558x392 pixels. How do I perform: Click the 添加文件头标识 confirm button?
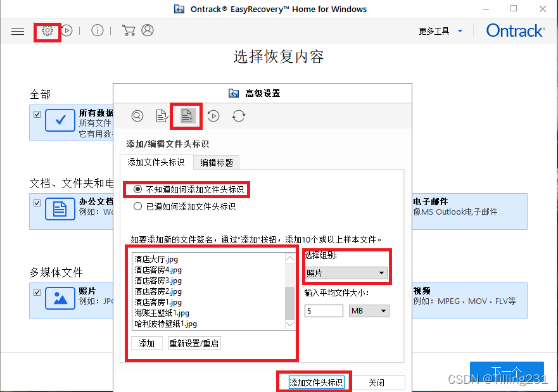[316, 383]
